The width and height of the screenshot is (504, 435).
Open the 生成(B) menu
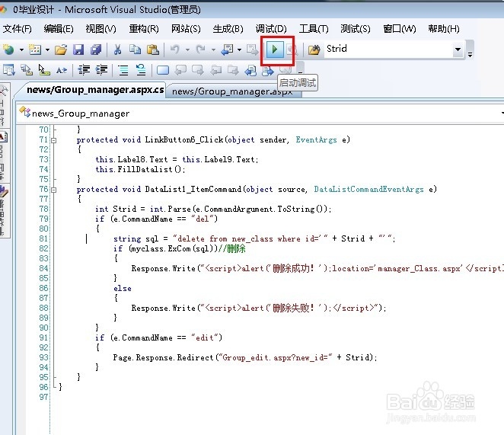click(x=228, y=29)
